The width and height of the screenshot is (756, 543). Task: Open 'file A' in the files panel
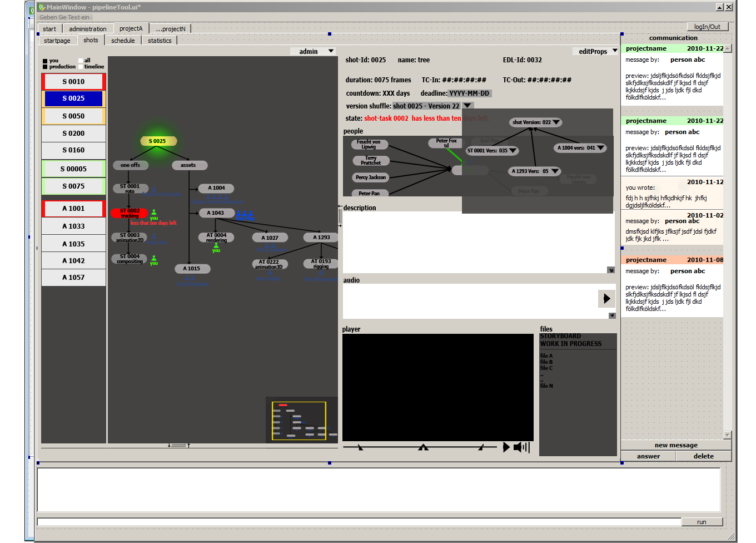(x=546, y=356)
